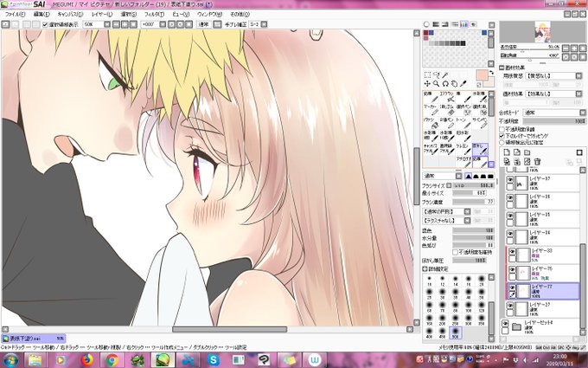Select the move tool

(427, 83)
